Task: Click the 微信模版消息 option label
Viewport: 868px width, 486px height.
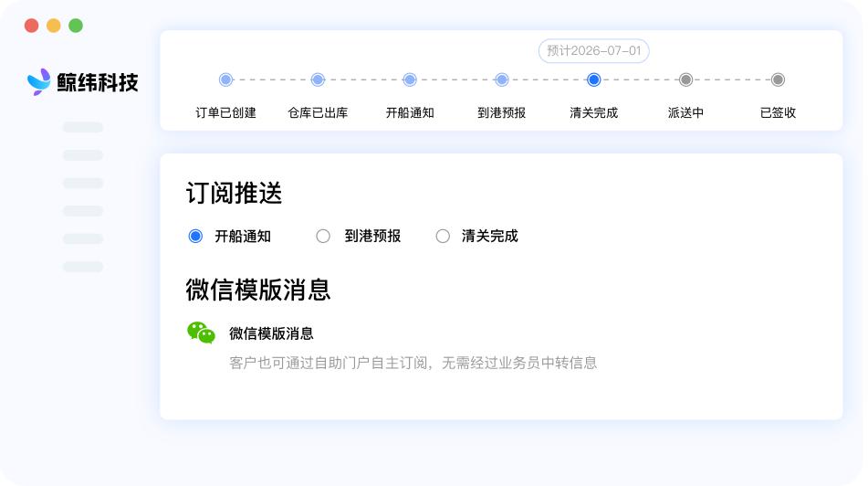Action: (x=271, y=333)
